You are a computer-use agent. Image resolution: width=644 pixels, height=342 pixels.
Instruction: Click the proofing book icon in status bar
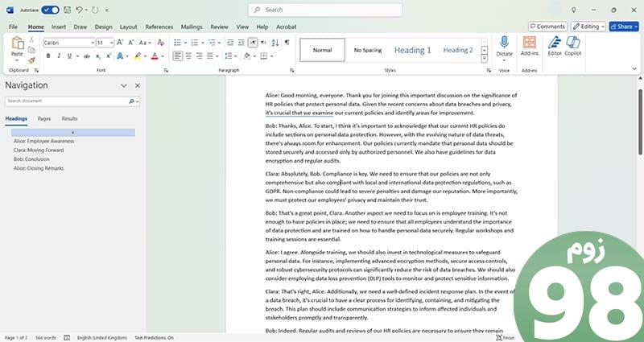(x=67, y=337)
